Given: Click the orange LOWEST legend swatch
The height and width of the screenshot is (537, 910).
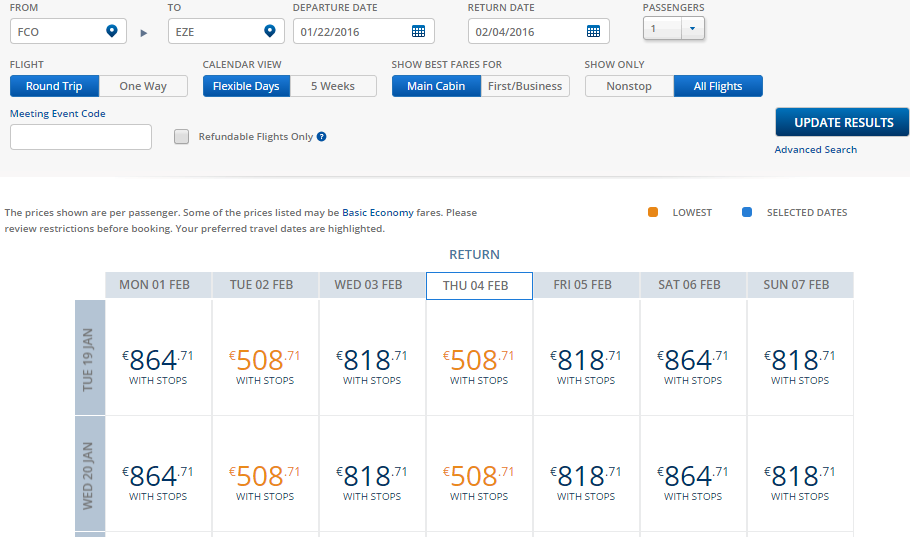Looking at the screenshot, I should point(653,212).
